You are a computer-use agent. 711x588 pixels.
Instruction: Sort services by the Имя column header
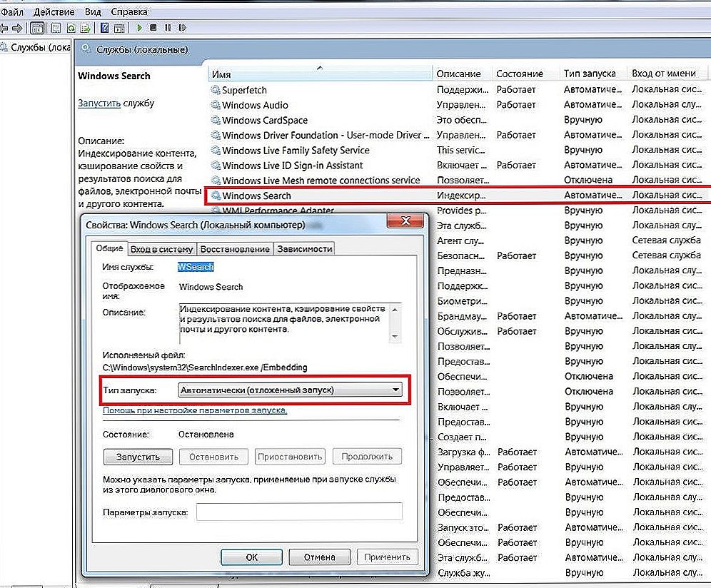[320, 73]
